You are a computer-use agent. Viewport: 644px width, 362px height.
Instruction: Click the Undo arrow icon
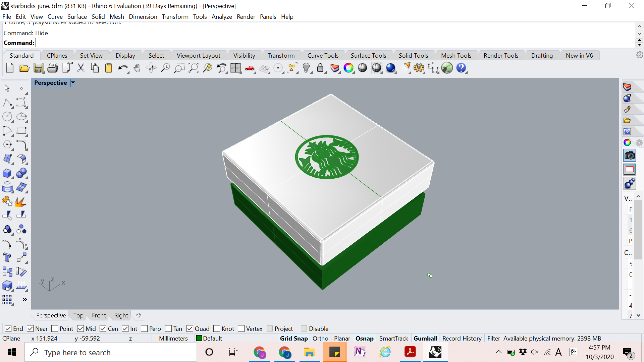[x=122, y=68]
